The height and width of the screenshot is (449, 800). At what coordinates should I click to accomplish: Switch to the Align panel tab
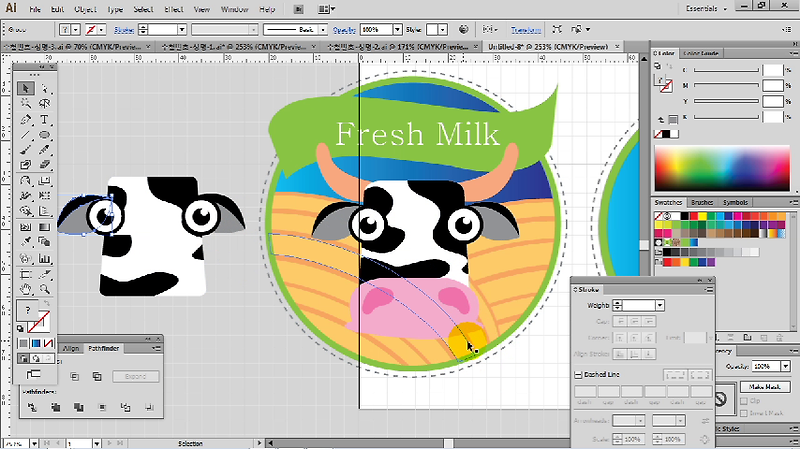pyautogui.click(x=71, y=348)
